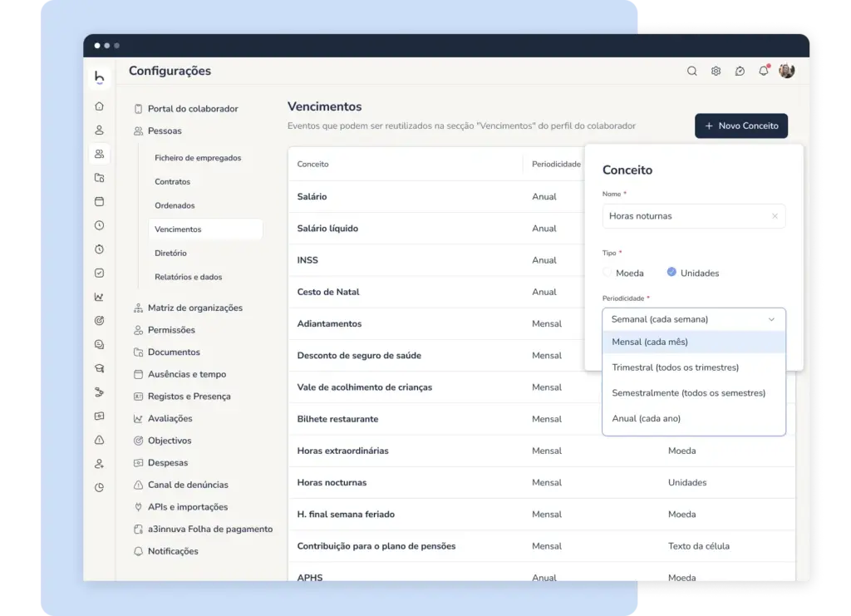Click the Nome field containing Horas noturnas
The width and height of the screenshot is (851, 616).
point(694,216)
